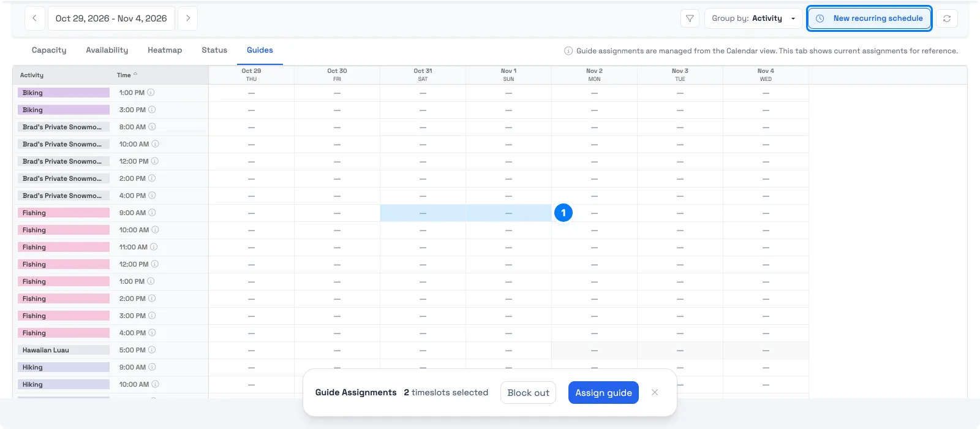Click info icon beside Biking 3:00 PM

click(x=152, y=110)
